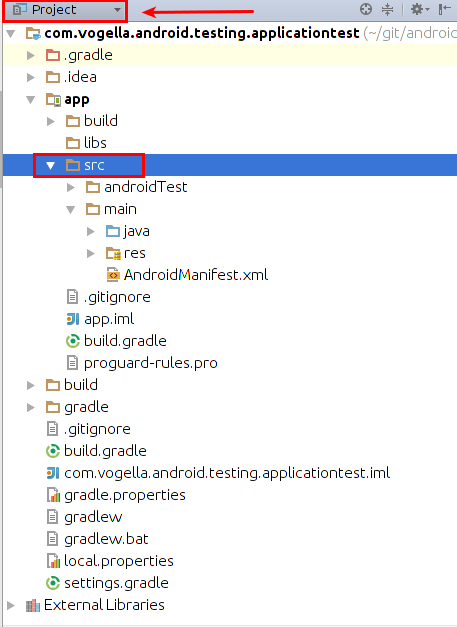Select the app module label
This screenshot has width=457, height=627.
(77, 100)
